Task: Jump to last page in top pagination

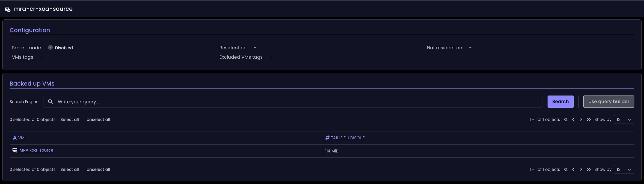Action: point(589,119)
